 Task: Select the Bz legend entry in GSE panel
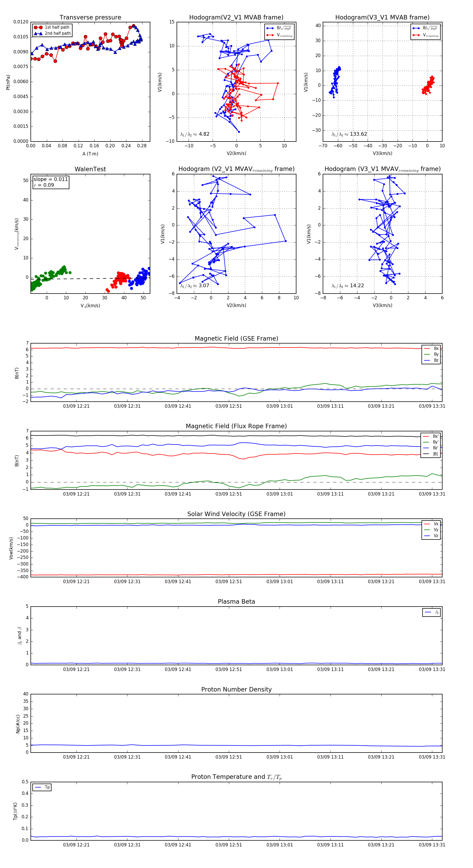click(431, 360)
